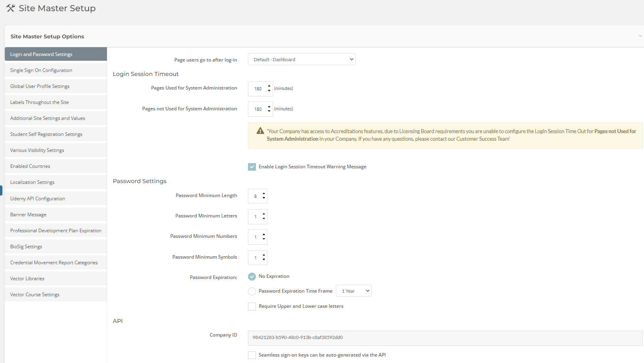Select Vector Libraries in the sidebar

(27, 278)
